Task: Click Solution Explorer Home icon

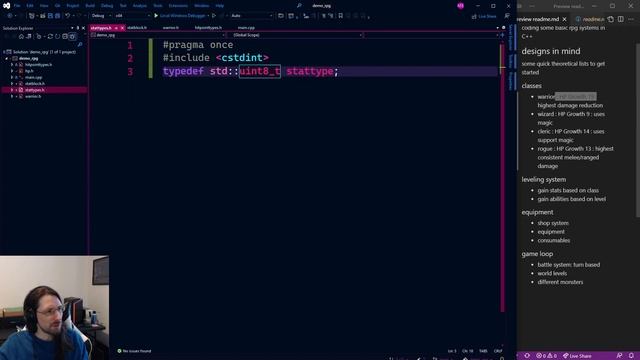Action: 21,36
